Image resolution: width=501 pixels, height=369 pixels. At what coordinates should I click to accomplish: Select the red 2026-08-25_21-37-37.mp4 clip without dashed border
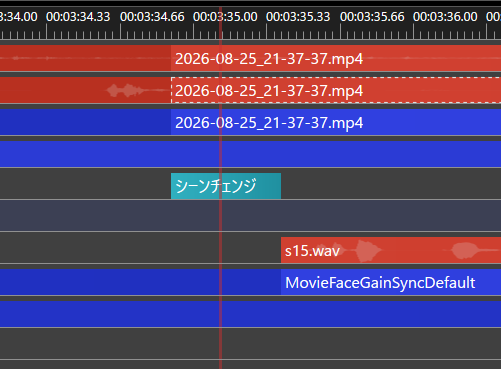336,58
